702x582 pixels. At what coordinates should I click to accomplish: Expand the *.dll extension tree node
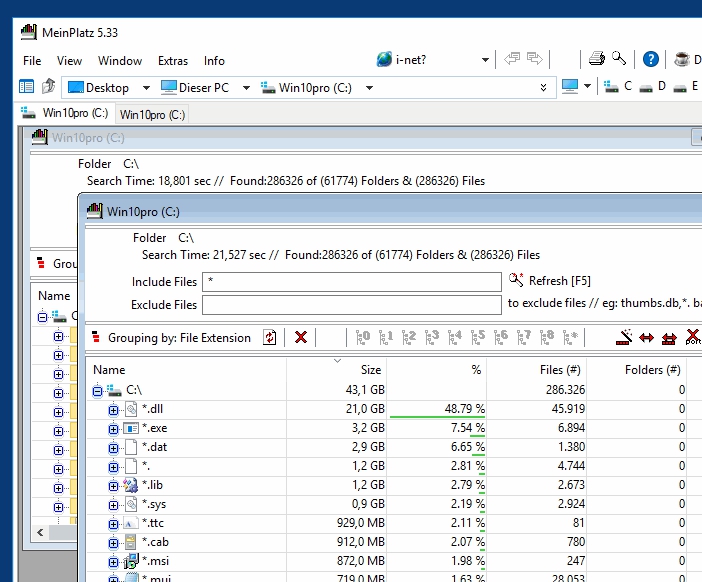[x=113, y=409]
